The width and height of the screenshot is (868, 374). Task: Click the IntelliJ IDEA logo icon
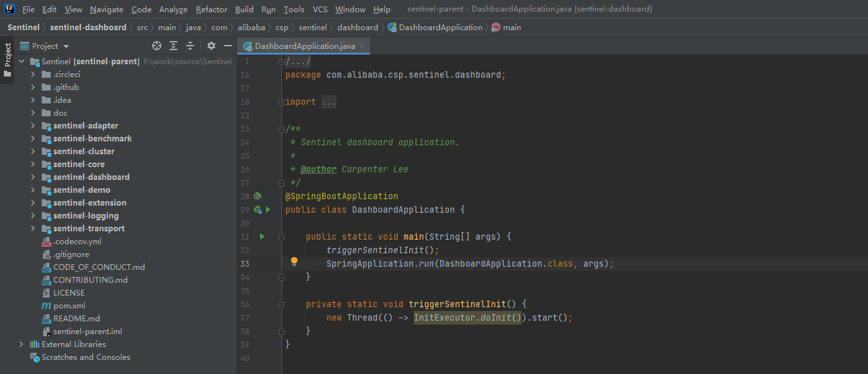pyautogui.click(x=10, y=9)
